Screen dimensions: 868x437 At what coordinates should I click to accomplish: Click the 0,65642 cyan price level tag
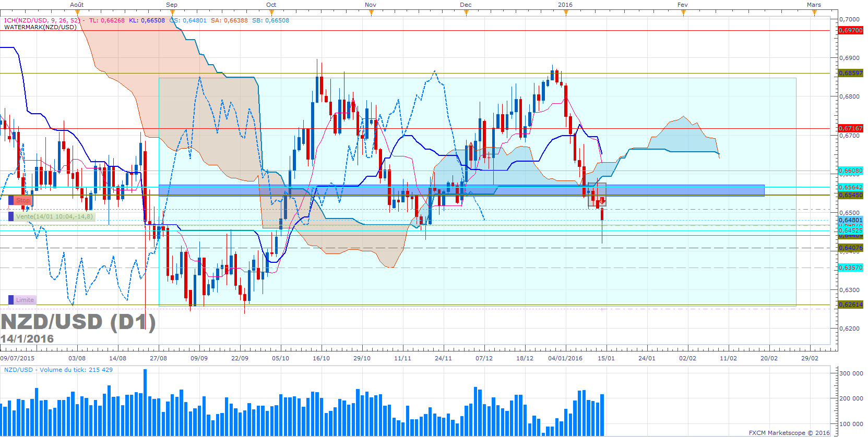point(851,187)
